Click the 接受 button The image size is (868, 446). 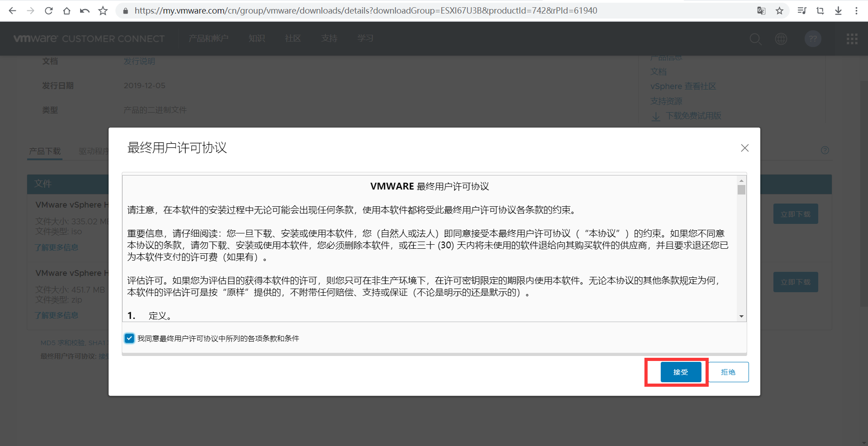point(681,372)
